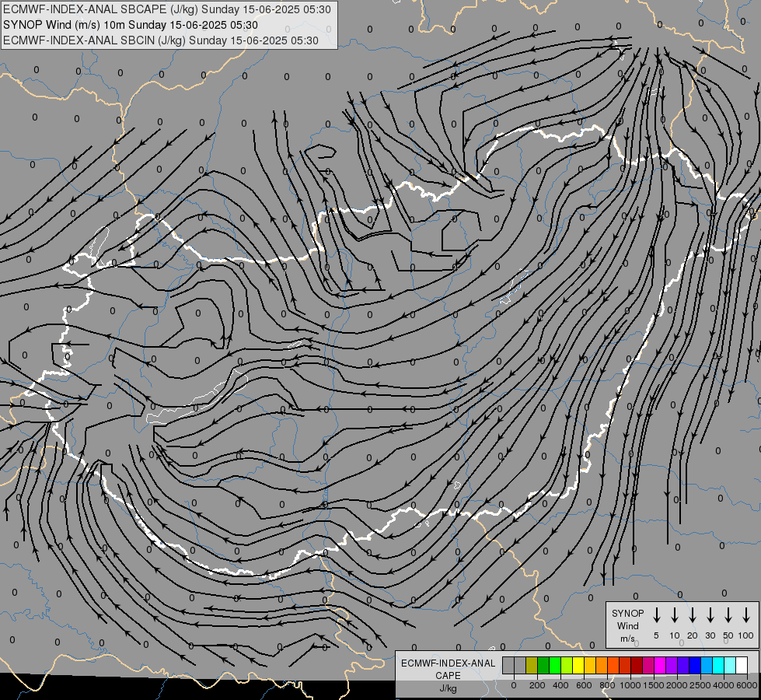The width and height of the screenshot is (761, 700).
Task: Click the 'ECMWF-INDEX-ANAL CAPE' colorbar label
Action: tap(448, 669)
